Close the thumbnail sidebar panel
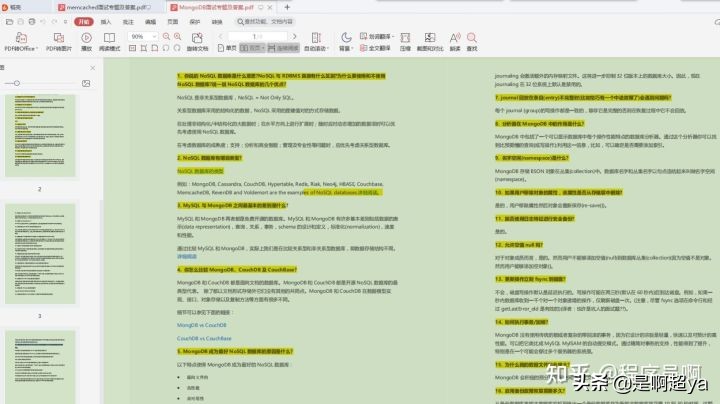This screenshot has height=404, width=720. [x=93, y=68]
